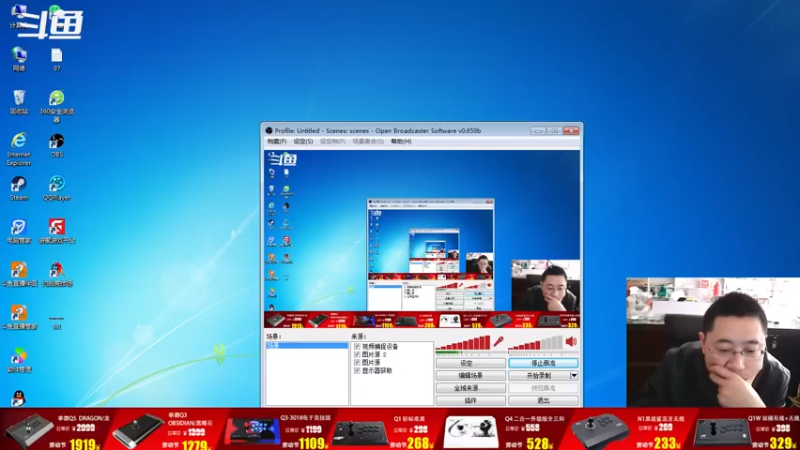Select the orange 斗鱼直播伴侣 desktop icon
Image resolution: width=800 pixels, height=450 pixels.
point(19,274)
